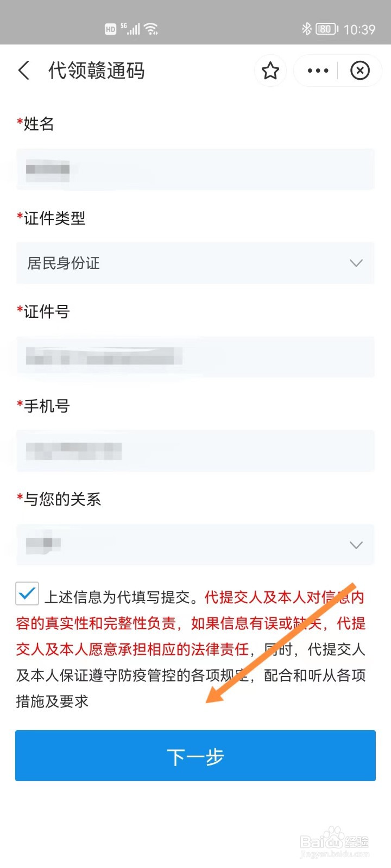This screenshot has height=868, width=391.
Task: Tap the battery indicator icon
Action: click(x=327, y=29)
